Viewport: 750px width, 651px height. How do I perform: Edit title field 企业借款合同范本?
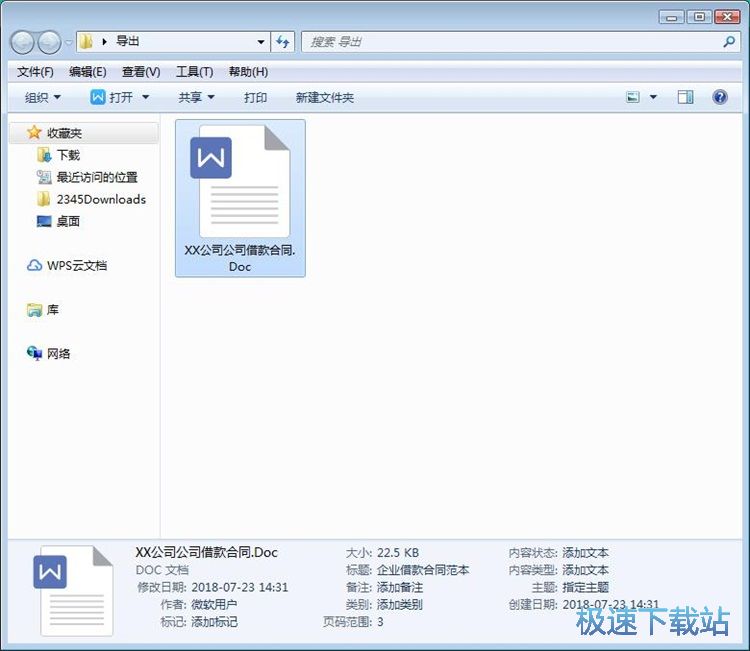click(x=423, y=570)
